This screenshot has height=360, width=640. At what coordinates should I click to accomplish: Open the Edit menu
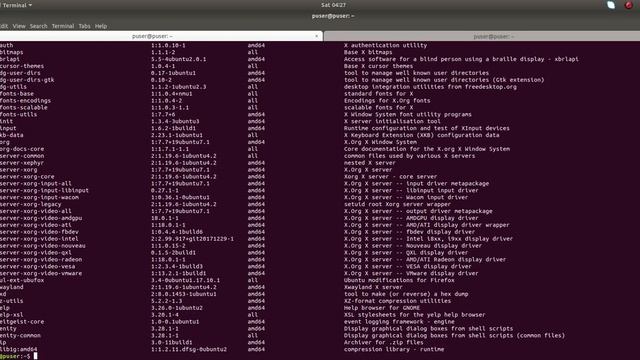coord(4,26)
